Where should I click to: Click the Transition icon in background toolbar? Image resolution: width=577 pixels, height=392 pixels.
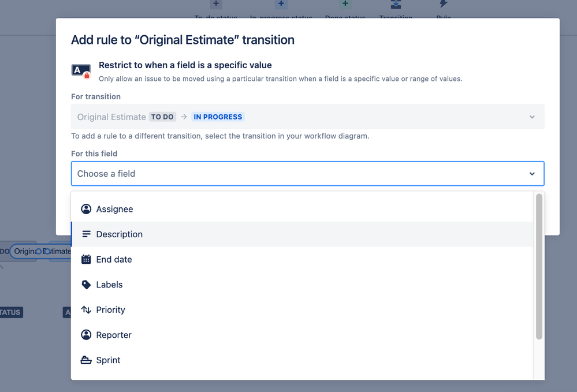click(396, 4)
